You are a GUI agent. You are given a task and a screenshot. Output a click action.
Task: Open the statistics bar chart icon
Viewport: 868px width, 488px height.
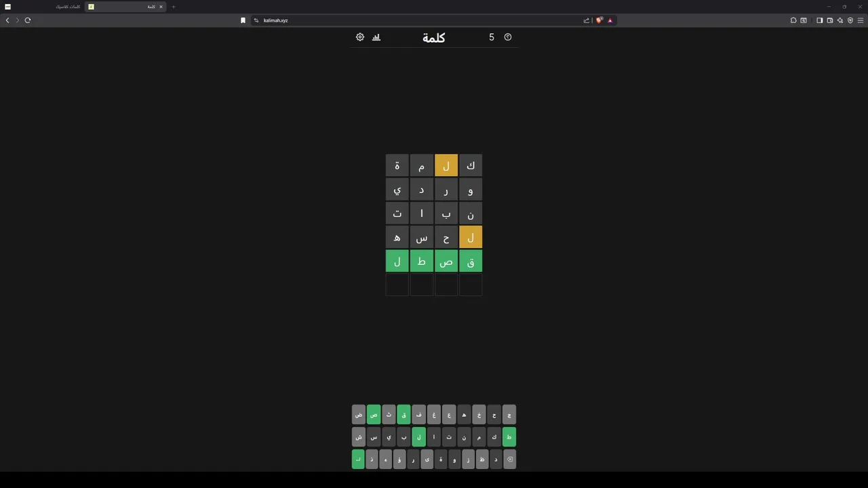[x=376, y=37]
